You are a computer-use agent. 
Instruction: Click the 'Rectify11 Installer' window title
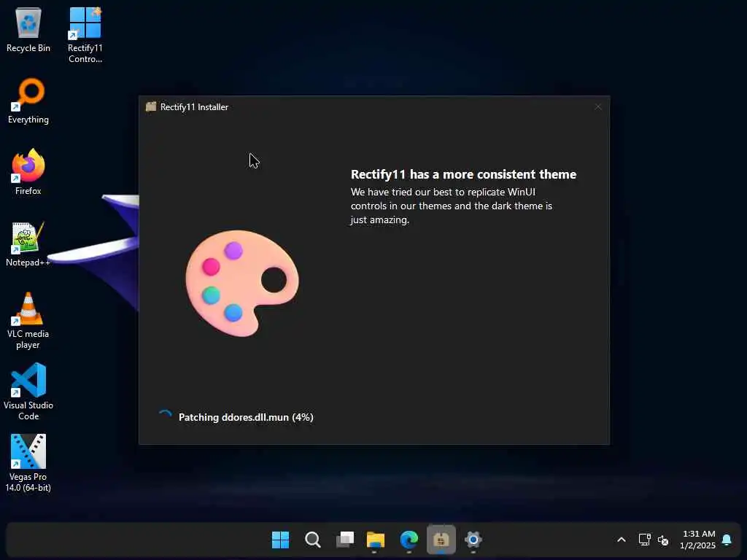pyautogui.click(x=194, y=107)
